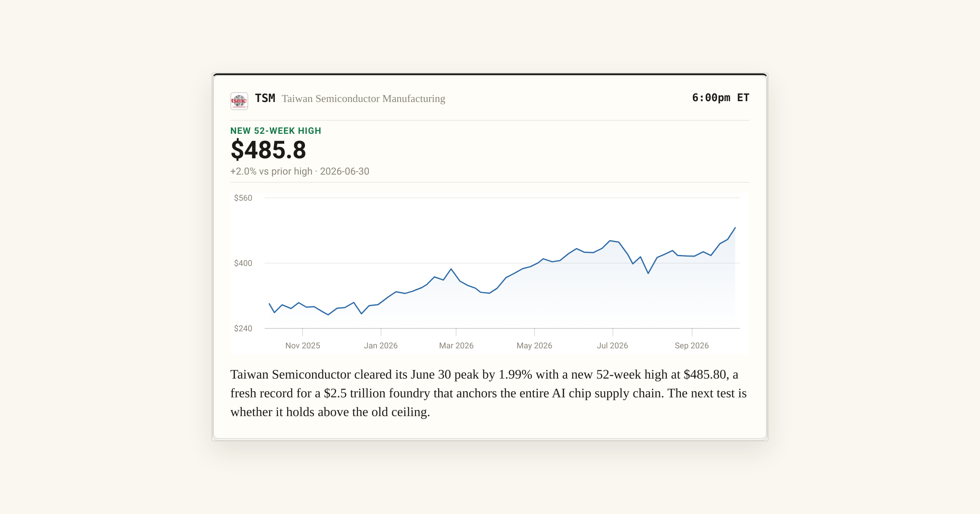Click the May 2026 axis label
The height and width of the screenshot is (514, 980).
point(535,346)
